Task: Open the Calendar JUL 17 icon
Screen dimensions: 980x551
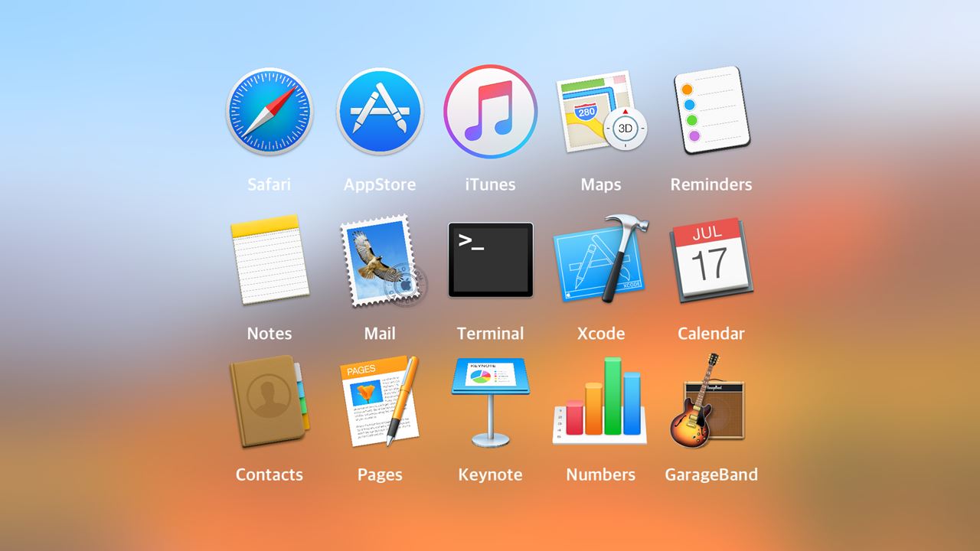Action: pos(711,260)
